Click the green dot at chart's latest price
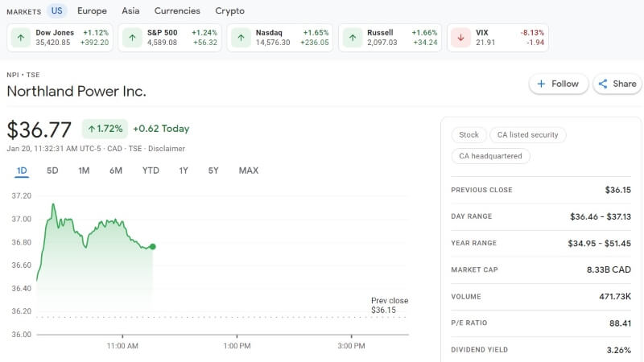This screenshot has width=644, height=362. 153,247
